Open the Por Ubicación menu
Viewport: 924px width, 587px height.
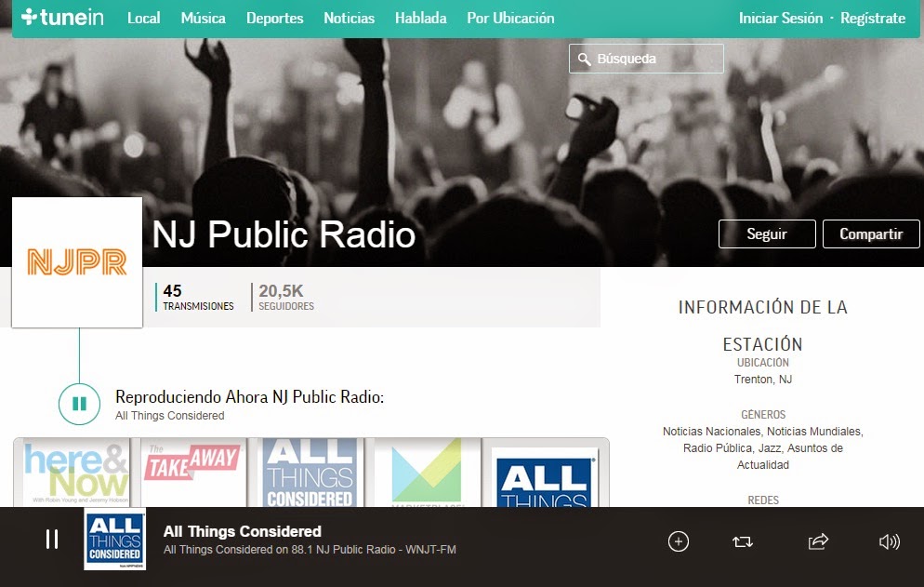(510, 19)
